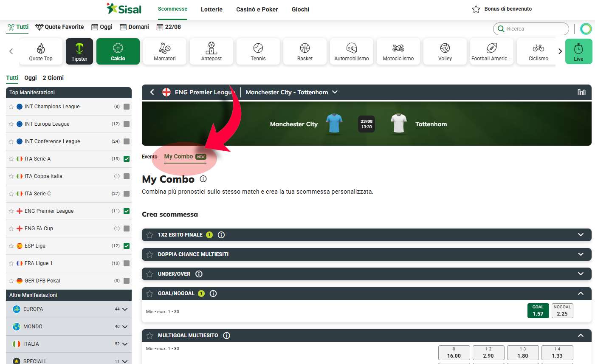Tick the ITA Serie C checkbox
Screen dimensions: 595x364
(127, 194)
